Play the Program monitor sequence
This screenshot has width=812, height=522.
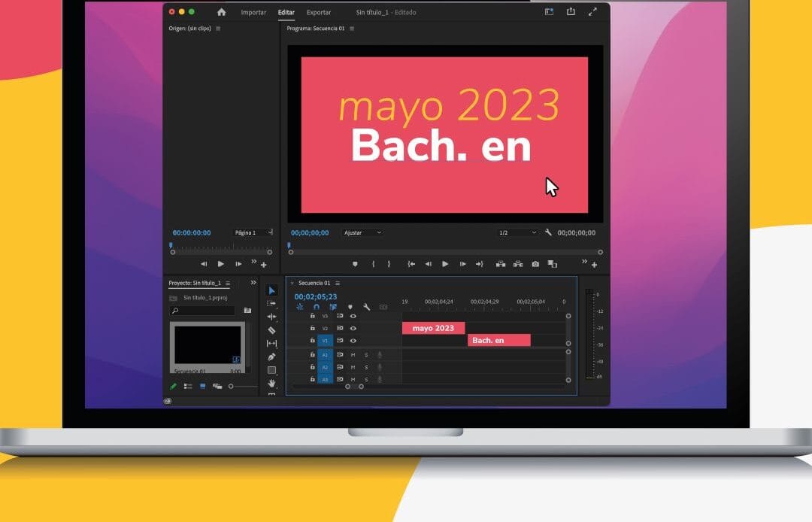[x=445, y=264]
